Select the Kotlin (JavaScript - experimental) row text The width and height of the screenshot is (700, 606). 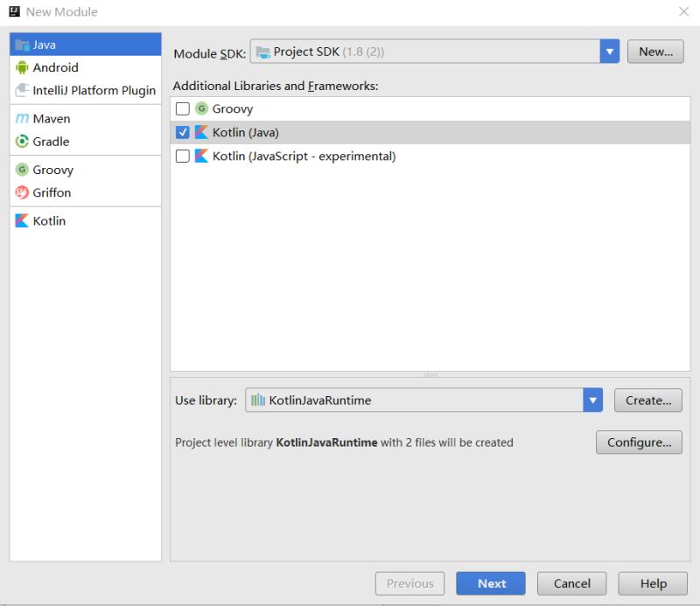(304, 157)
